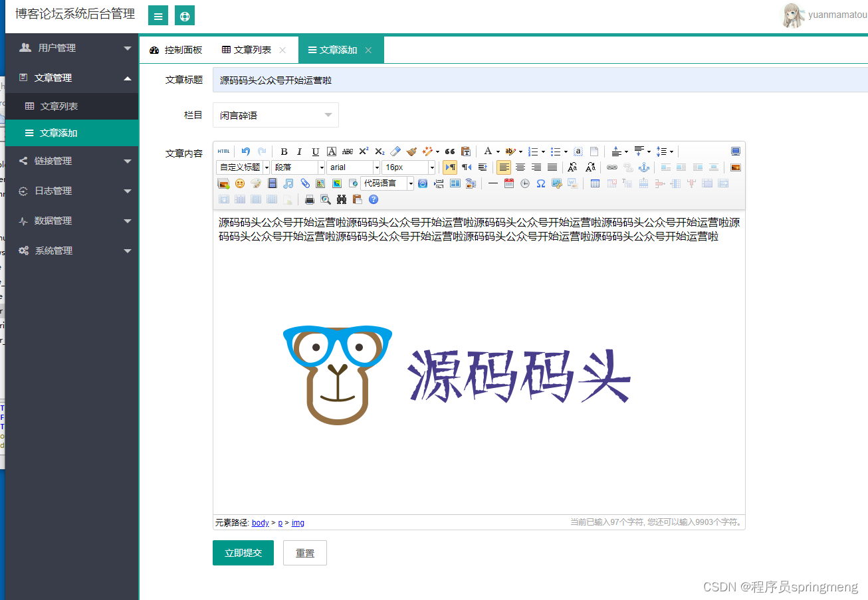
Task: Print the editor content
Action: [x=310, y=199]
